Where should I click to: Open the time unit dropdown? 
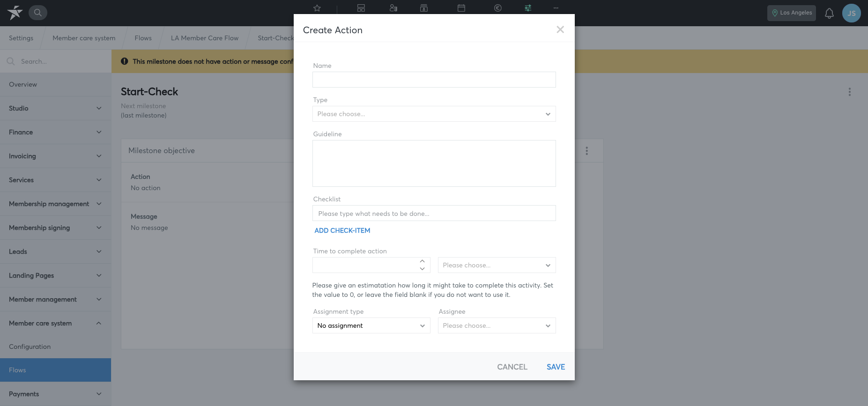pyautogui.click(x=497, y=265)
